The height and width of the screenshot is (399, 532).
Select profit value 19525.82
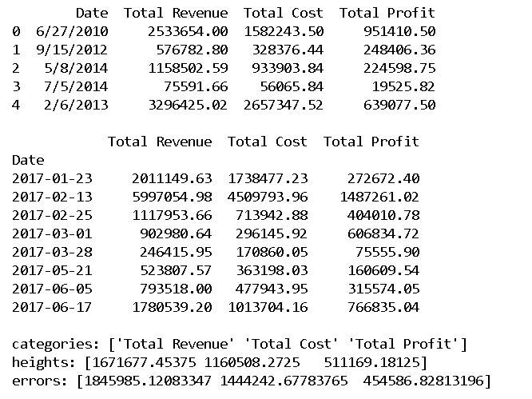click(x=403, y=86)
